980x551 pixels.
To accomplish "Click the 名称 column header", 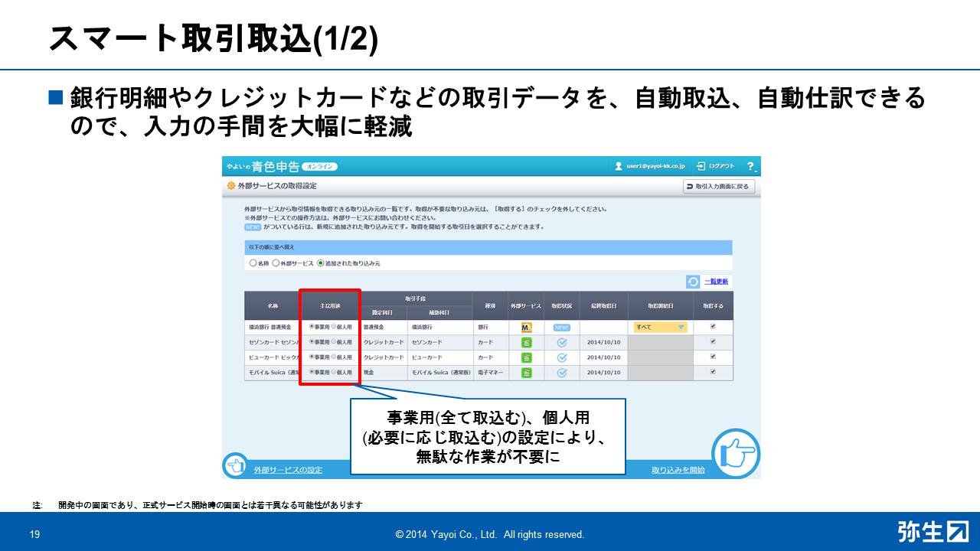I will click(273, 305).
